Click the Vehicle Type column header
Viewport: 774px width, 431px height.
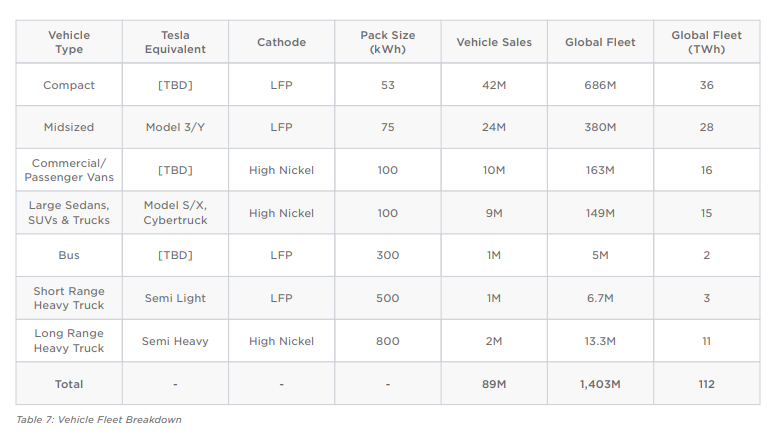click(x=69, y=42)
